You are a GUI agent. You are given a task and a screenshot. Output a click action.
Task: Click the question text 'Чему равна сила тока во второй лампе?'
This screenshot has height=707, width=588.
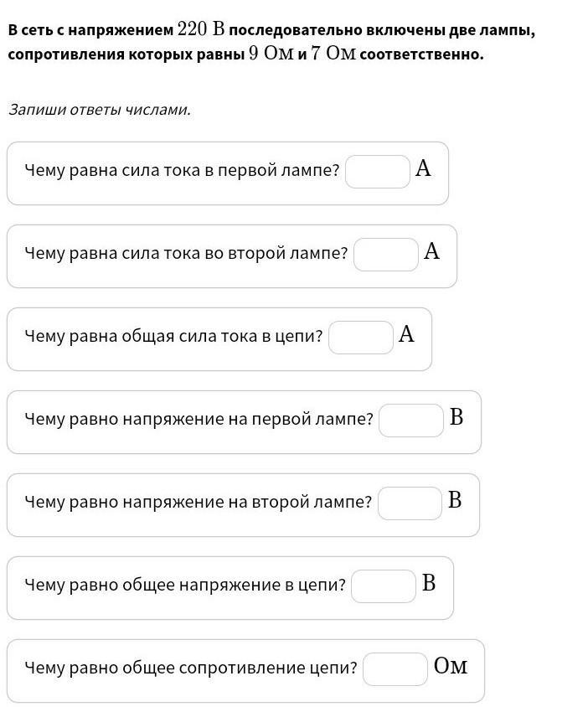pyautogui.click(x=186, y=254)
